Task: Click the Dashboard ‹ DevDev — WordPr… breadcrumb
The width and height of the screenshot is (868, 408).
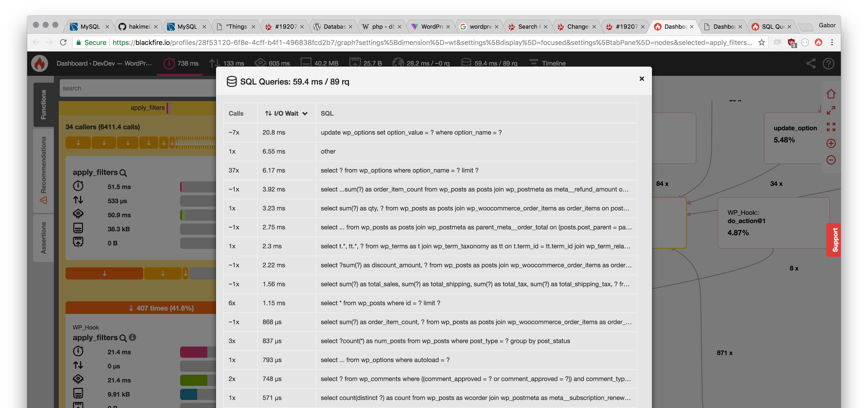Action: click(104, 63)
